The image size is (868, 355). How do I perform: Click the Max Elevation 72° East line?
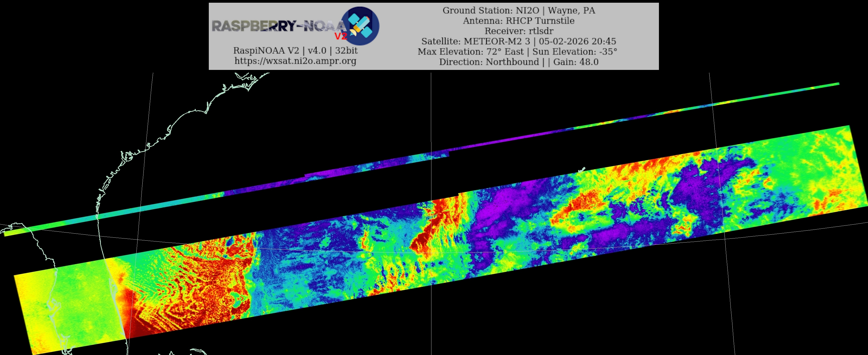(517, 51)
